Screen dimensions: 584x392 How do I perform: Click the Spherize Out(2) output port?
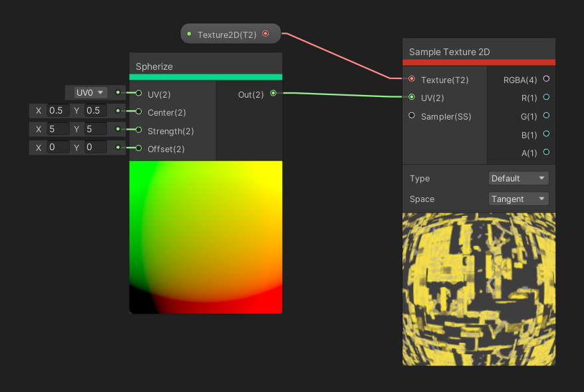[273, 94]
